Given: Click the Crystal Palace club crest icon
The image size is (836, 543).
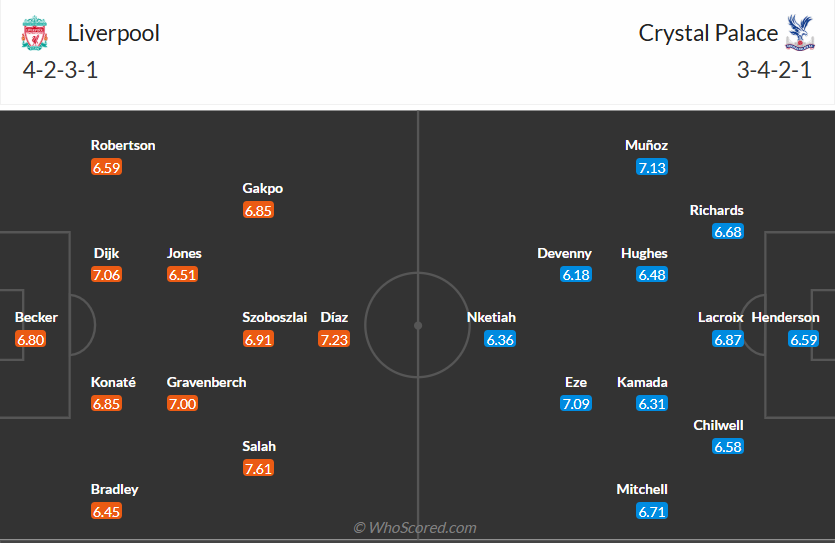Looking at the screenshot, I should [x=800, y=34].
